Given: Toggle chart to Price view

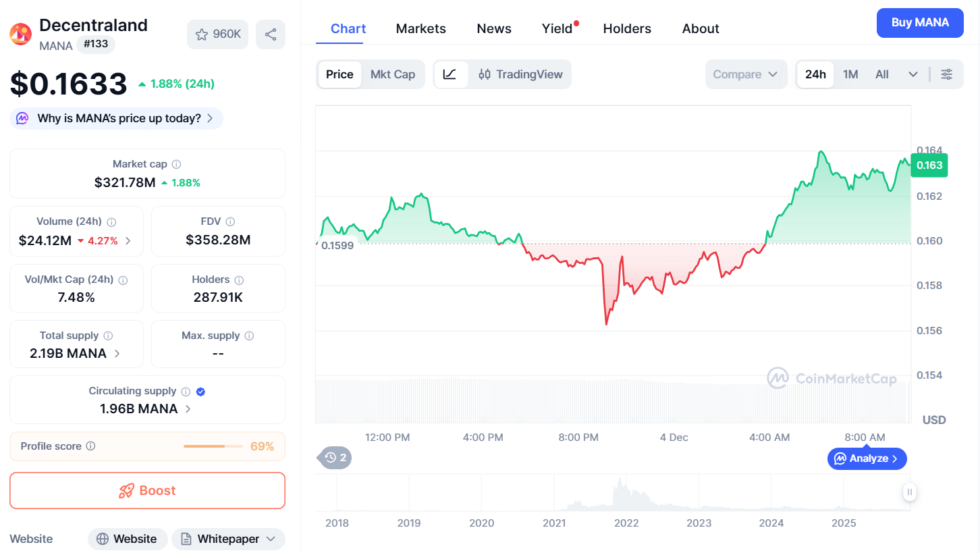Looking at the screenshot, I should (x=339, y=74).
